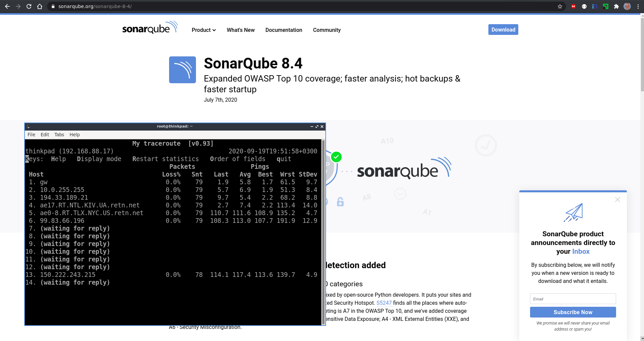The width and height of the screenshot is (644, 341).
Task: Focus the Email input field
Action: point(573,299)
